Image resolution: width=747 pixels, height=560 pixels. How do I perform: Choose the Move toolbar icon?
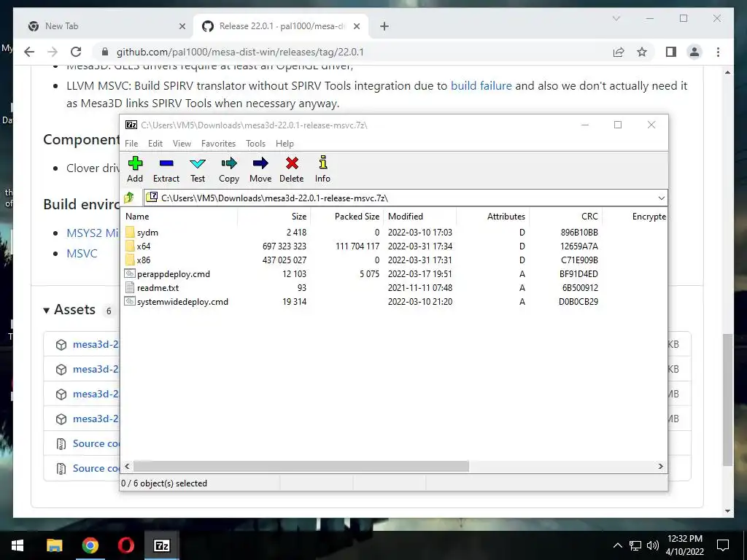pyautogui.click(x=260, y=163)
